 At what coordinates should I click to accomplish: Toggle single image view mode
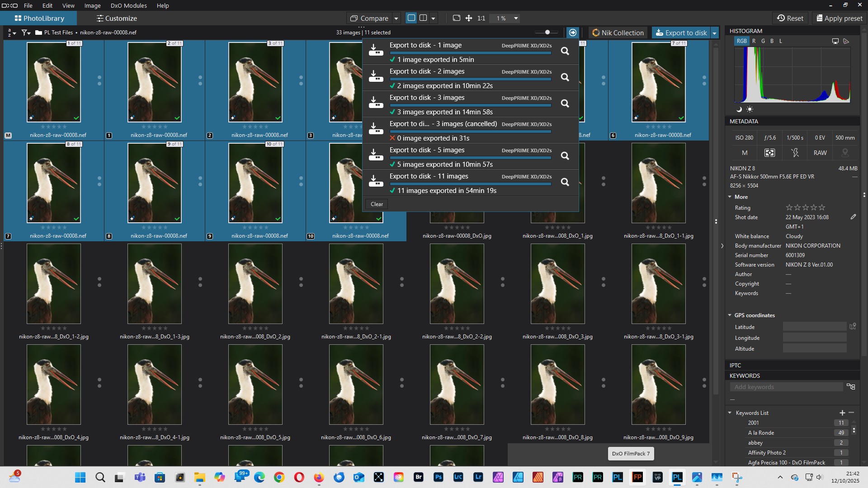tap(411, 18)
